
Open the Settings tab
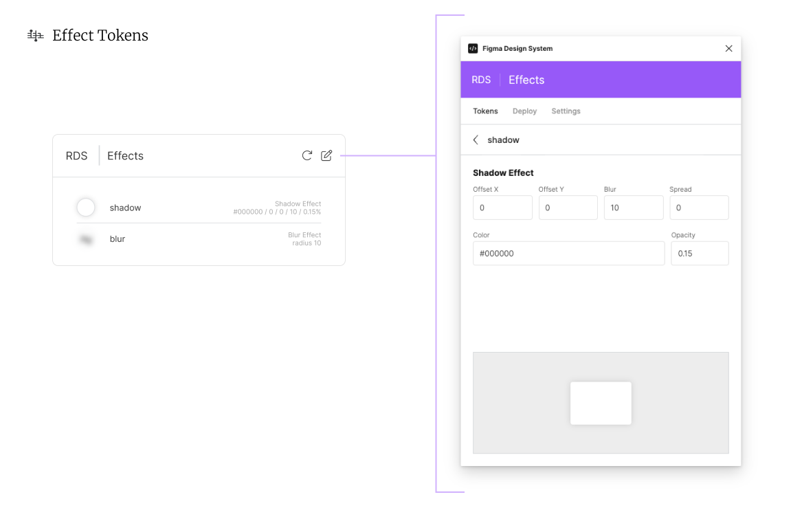pyautogui.click(x=566, y=111)
